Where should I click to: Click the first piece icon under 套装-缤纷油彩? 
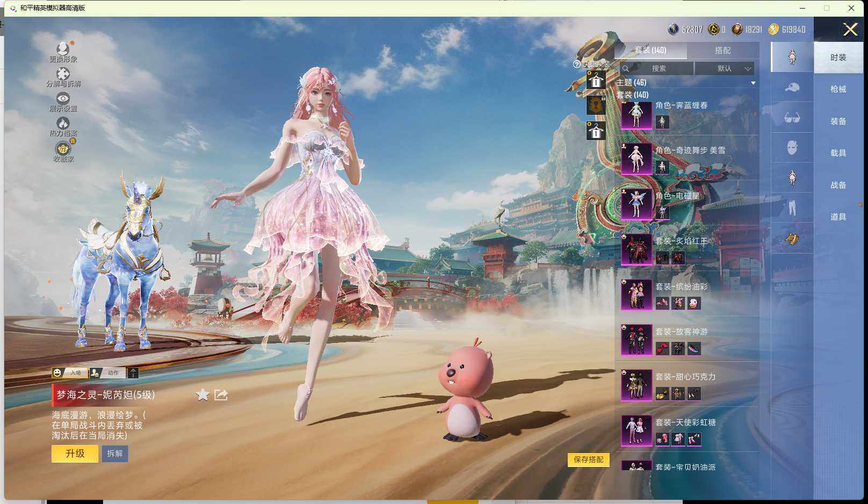tap(662, 303)
